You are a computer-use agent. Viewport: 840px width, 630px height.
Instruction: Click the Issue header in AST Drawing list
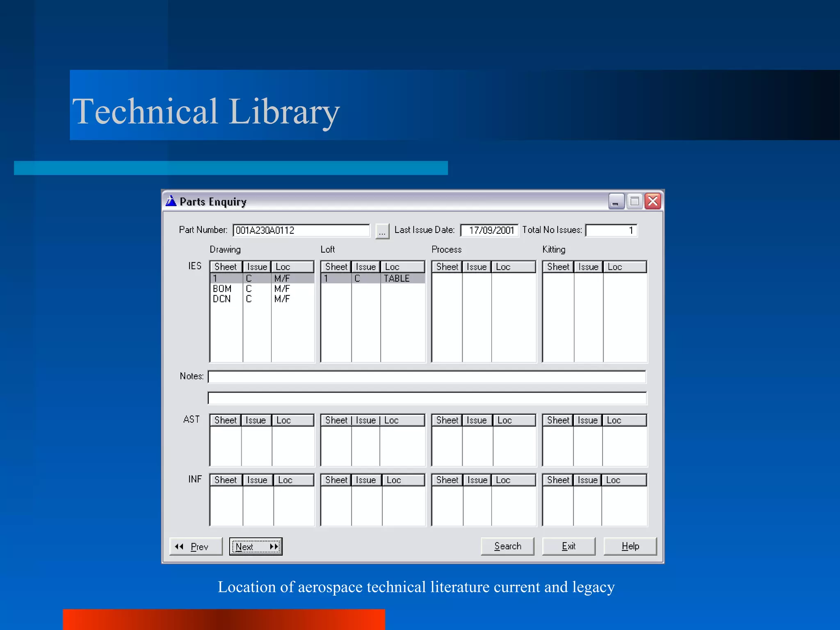(256, 420)
